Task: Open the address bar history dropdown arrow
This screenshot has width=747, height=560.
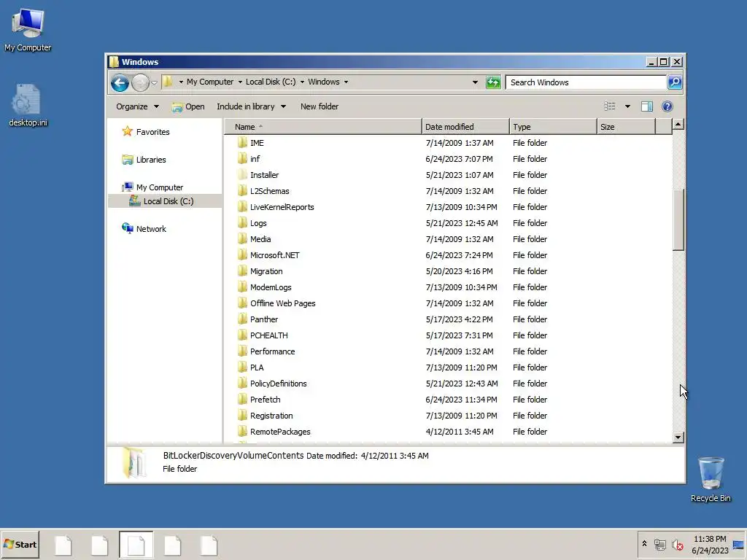Action: (x=475, y=82)
